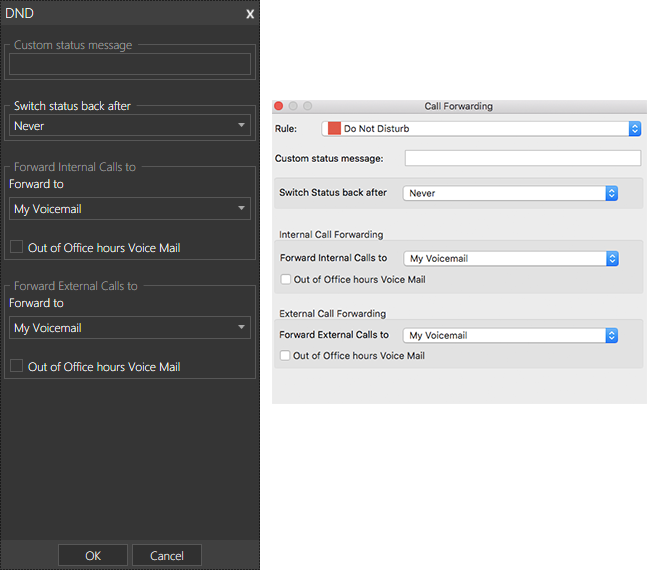This screenshot has height=570, width=647.
Task: Open Forward External Calls to dropdown in Call Forwarding
Action: (510, 335)
